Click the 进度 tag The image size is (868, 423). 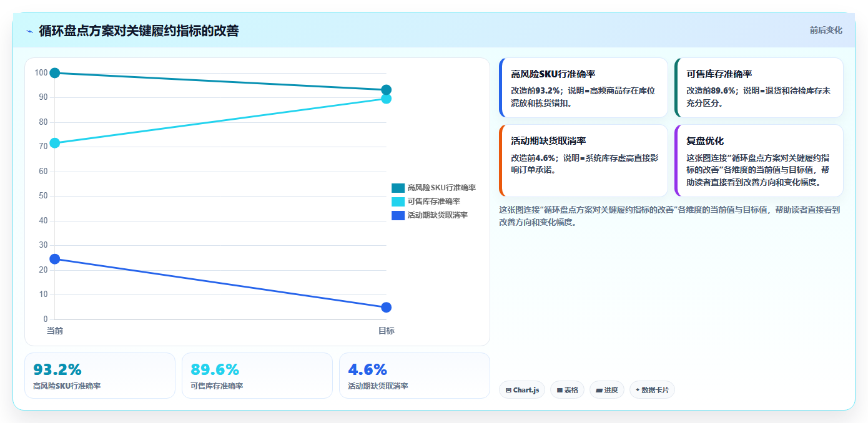pyautogui.click(x=606, y=390)
